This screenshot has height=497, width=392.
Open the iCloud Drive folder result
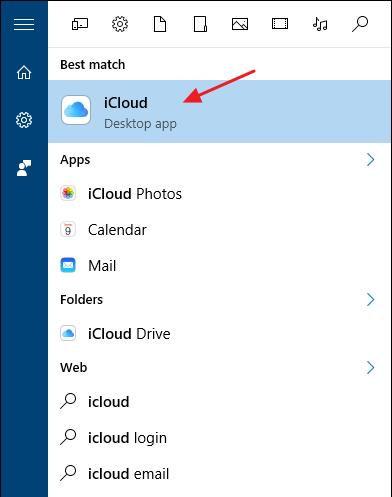pos(219,334)
